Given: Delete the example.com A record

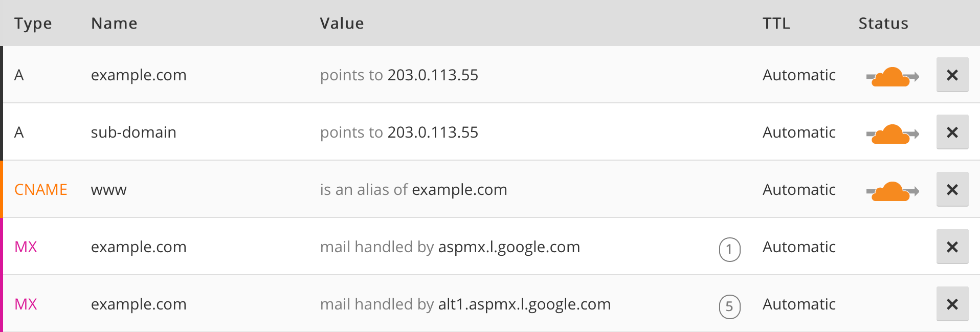Looking at the screenshot, I should coord(952,75).
